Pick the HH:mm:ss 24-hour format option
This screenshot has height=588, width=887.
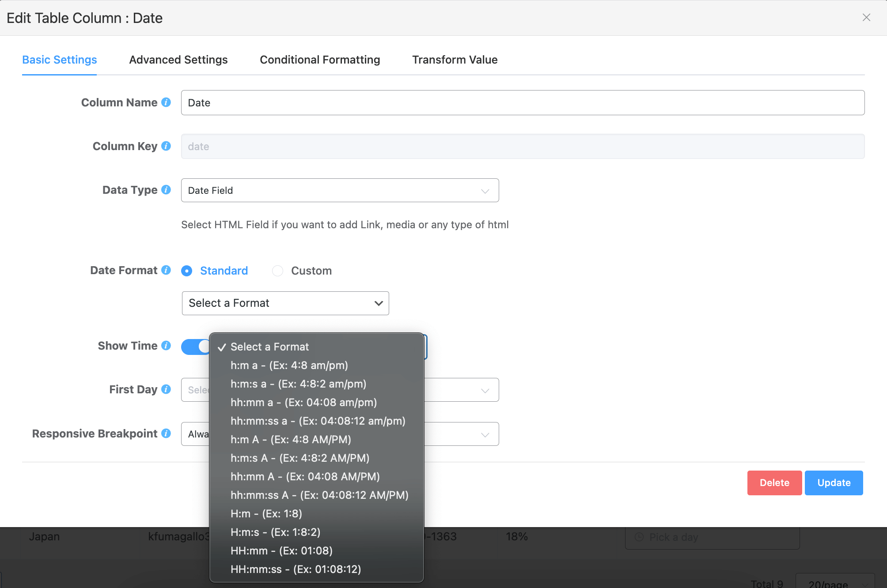(296, 569)
